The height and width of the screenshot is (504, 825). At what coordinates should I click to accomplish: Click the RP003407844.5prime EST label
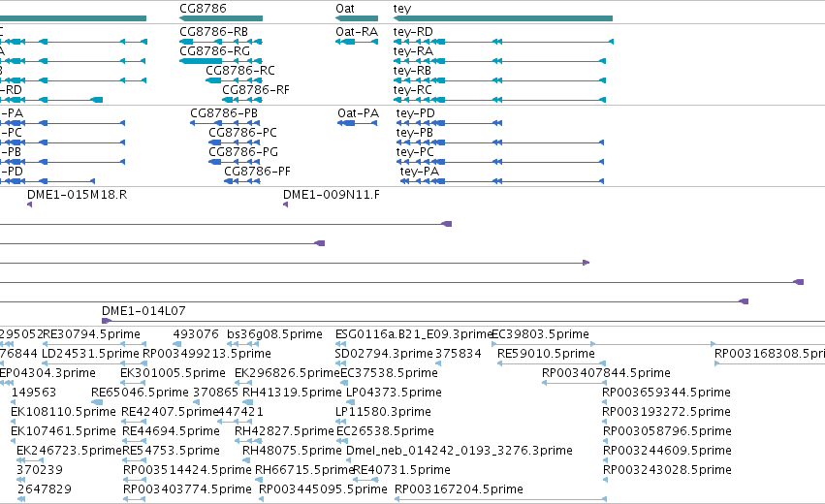tap(606, 373)
